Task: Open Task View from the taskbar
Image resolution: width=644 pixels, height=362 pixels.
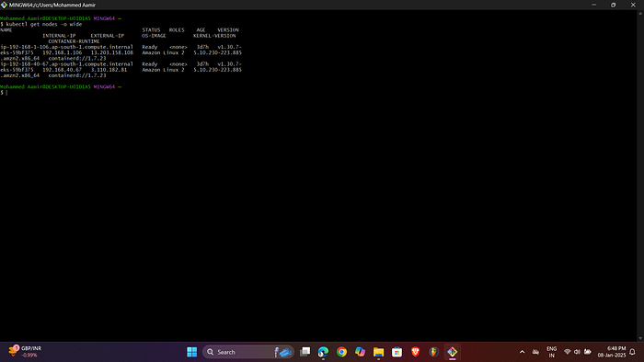Action: [x=305, y=352]
